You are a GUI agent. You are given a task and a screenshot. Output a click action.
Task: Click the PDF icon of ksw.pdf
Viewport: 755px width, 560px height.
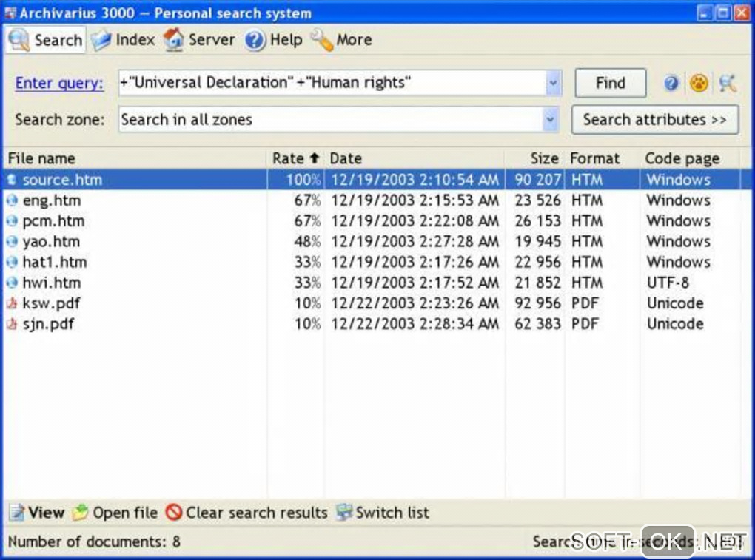click(12, 303)
